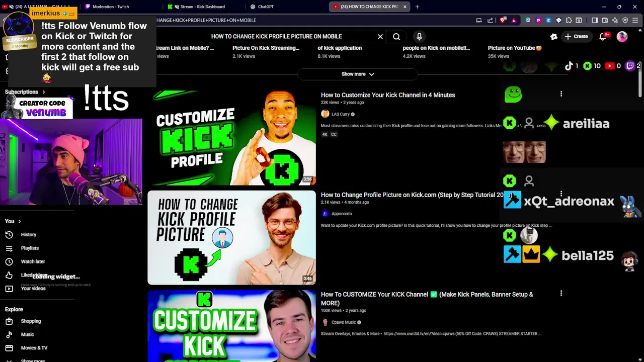The width and height of the screenshot is (644, 362).
Task: Click the Shopping bag icon
Action: (9, 321)
